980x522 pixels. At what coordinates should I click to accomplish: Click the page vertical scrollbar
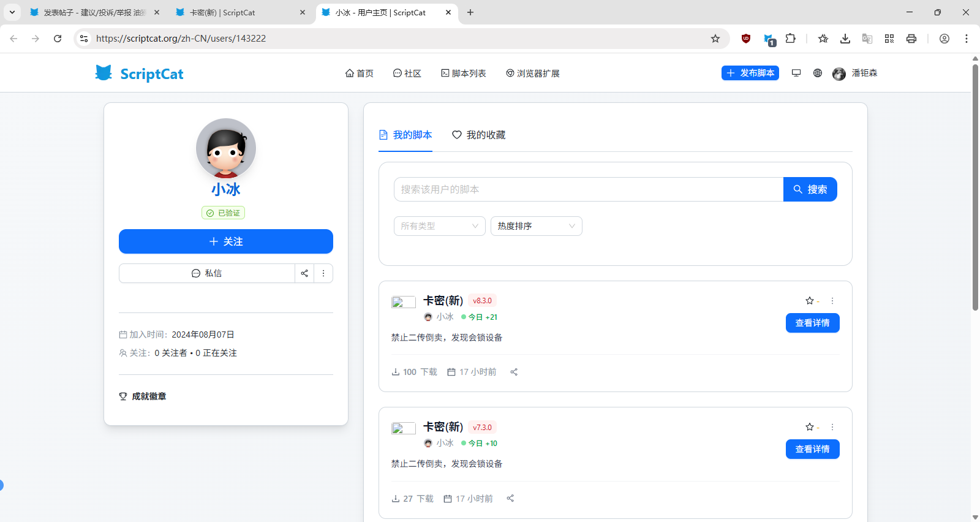tap(975, 187)
